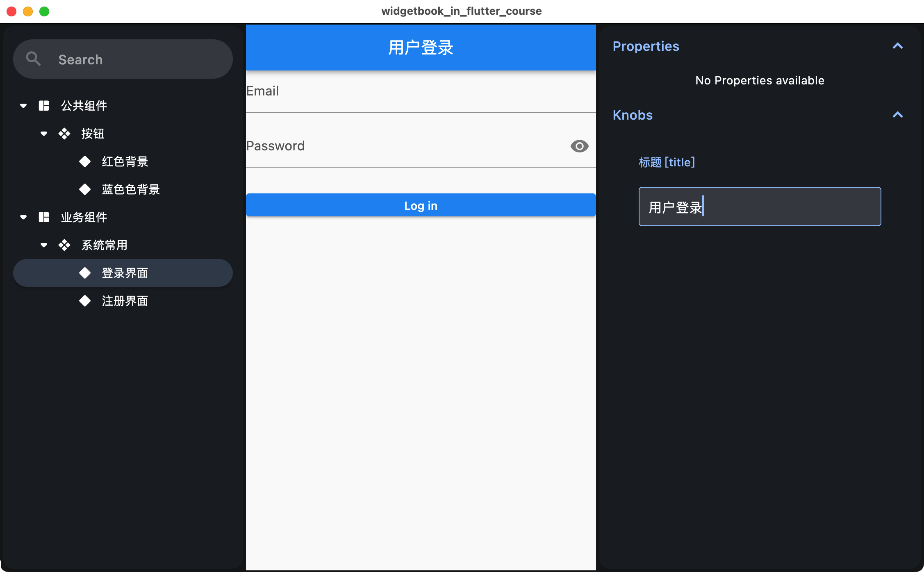Image resolution: width=924 pixels, height=572 pixels.
Task: Select the 公共组件 category label
Action: 84,106
